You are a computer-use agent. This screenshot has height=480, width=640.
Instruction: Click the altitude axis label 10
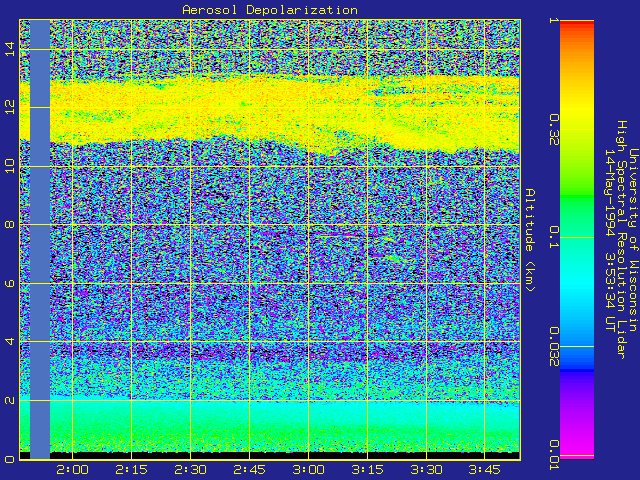tap(10, 166)
